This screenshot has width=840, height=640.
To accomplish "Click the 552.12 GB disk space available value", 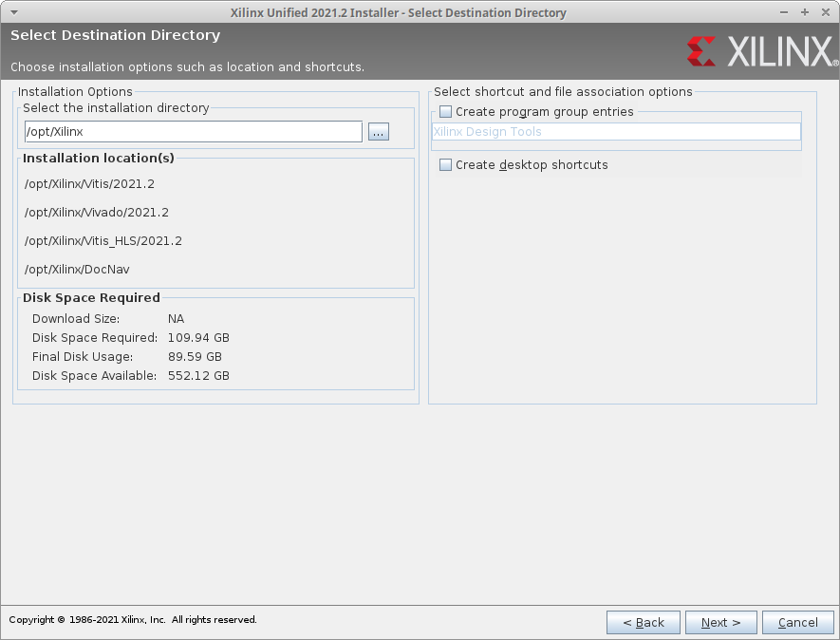I will pyautogui.click(x=198, y=376).
